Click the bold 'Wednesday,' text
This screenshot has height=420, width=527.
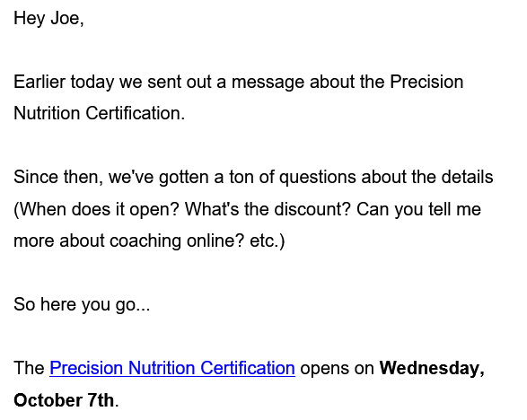coord(432,368)
